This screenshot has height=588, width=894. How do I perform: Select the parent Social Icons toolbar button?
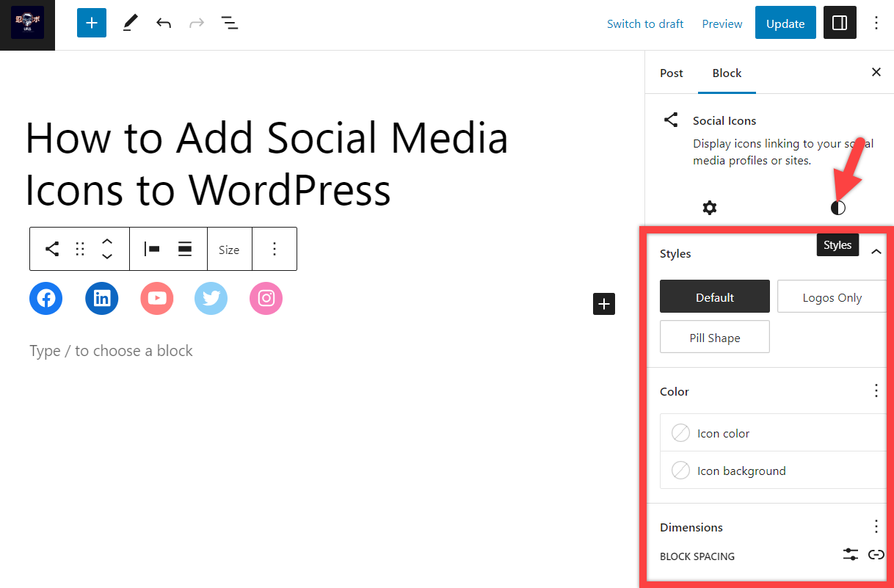coord(51,249)
